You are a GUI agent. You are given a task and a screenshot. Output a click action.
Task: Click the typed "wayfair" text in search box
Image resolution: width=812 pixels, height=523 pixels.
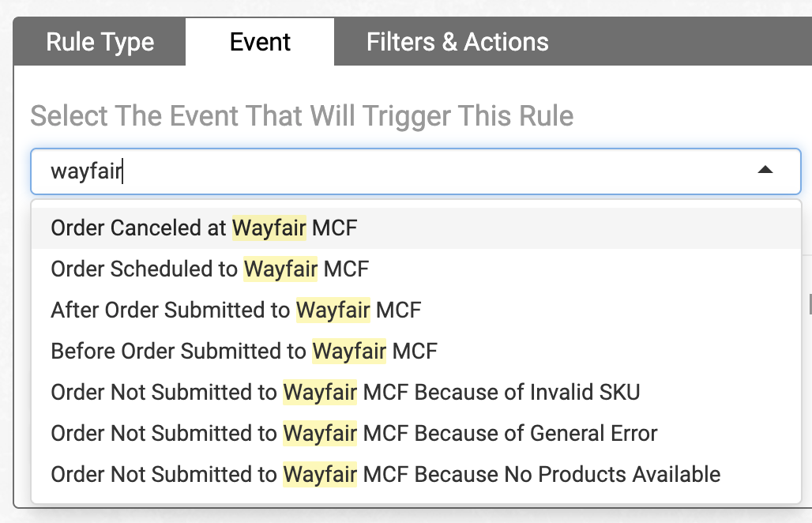[85, 171]
